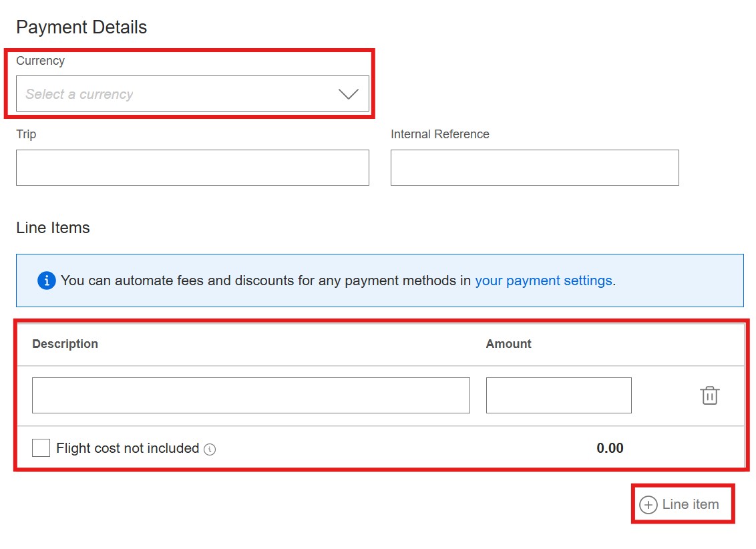Select the Payment Details heading
Image resolution: width=756 pixels, height=549 pixels.
pyautogui.click(x=81, y=27)
